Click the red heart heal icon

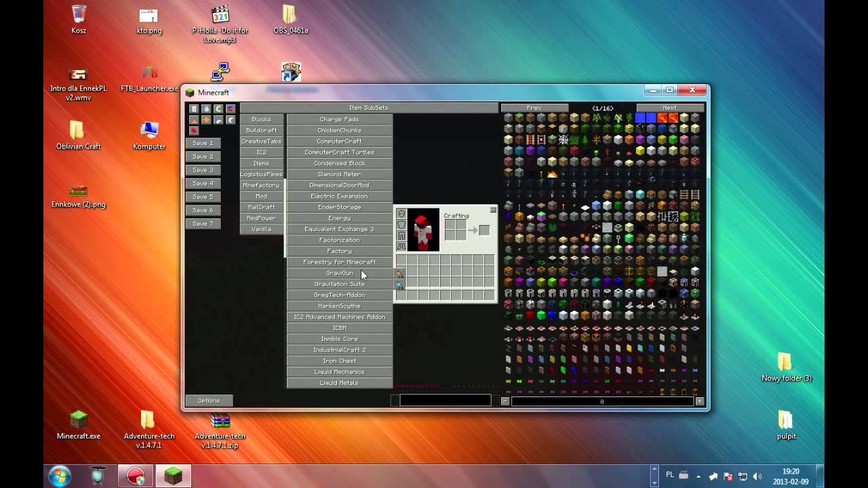click(x=194, y=131)
